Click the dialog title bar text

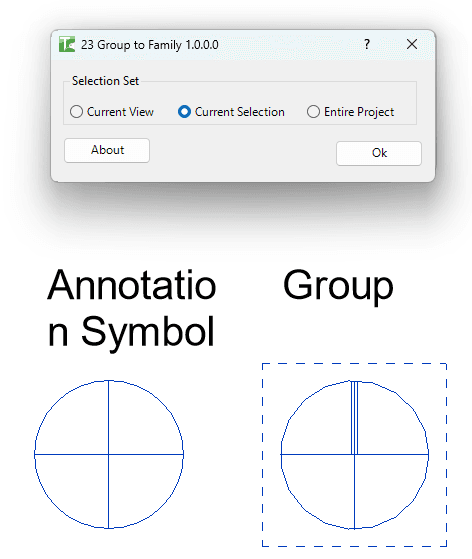pyautogui.click(x=149, y=45)
